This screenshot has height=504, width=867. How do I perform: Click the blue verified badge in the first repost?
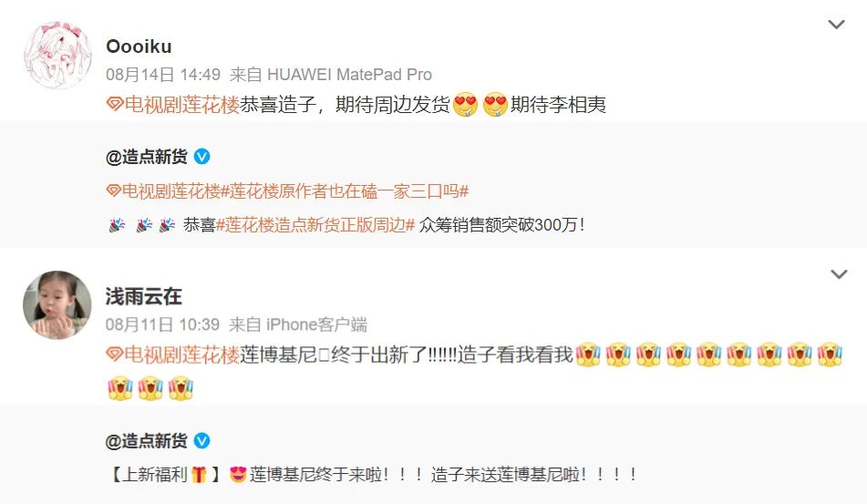pos(201,157)
